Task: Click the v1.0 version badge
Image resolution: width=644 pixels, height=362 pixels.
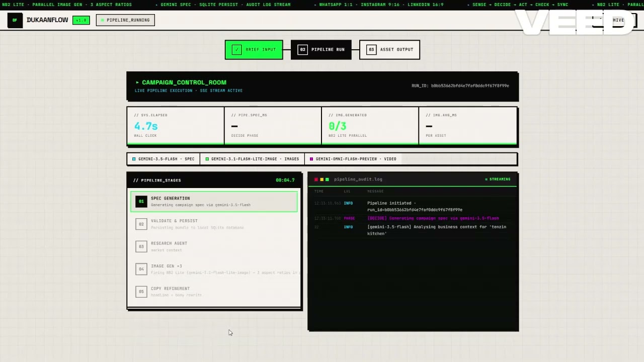Action: 81,20
